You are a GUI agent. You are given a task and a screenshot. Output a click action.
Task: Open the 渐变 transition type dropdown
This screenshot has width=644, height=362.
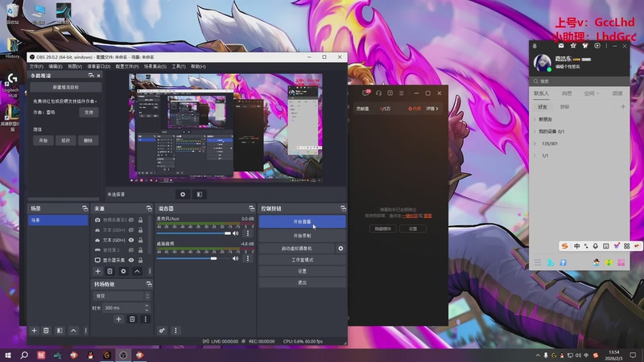(x=122, y=296)
